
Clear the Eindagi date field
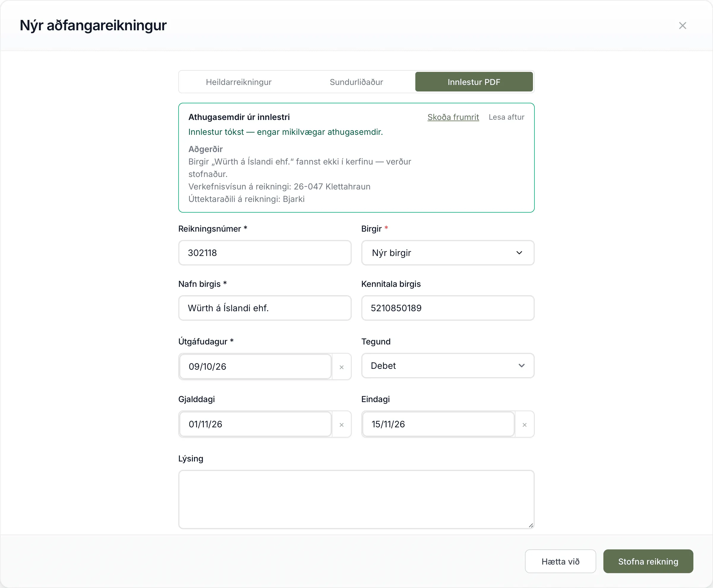[x=524, y=424]
